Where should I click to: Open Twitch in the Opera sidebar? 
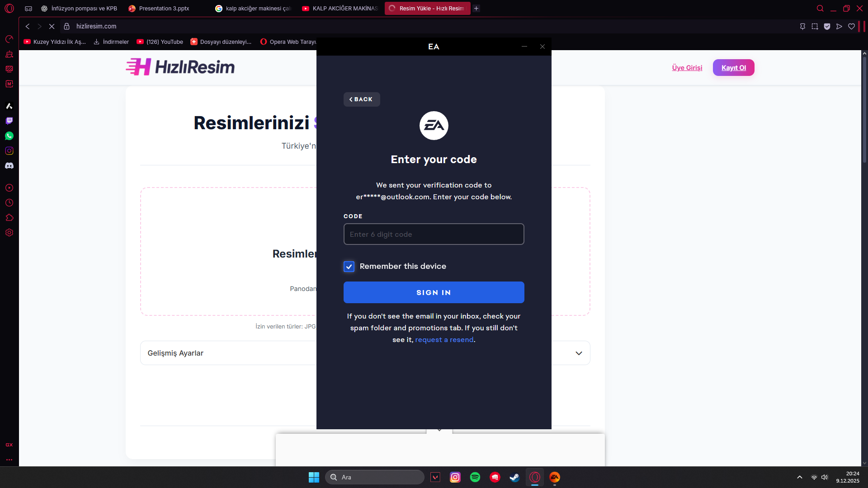[x=9, y=121]
